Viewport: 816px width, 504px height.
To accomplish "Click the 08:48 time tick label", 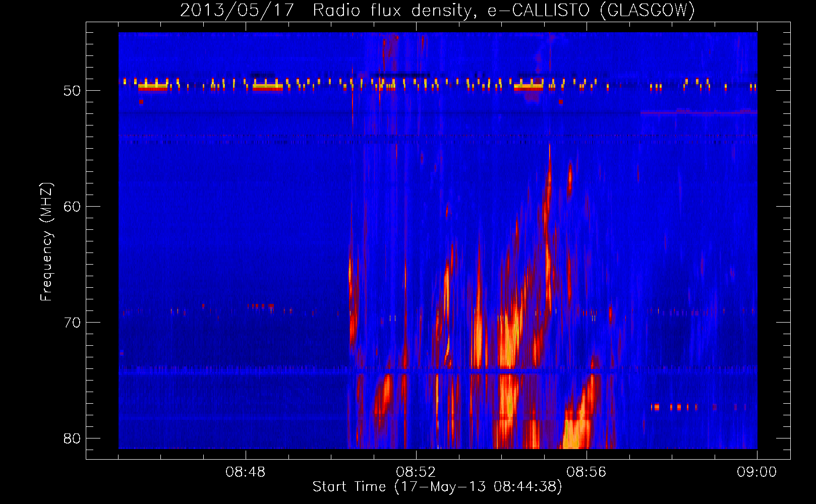I will 246,472.
